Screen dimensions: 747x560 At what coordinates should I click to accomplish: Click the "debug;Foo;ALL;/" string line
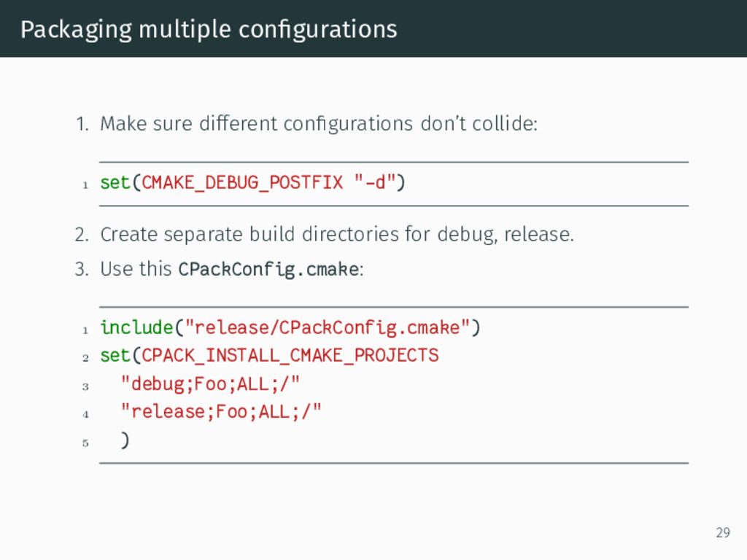click(210, 384)
